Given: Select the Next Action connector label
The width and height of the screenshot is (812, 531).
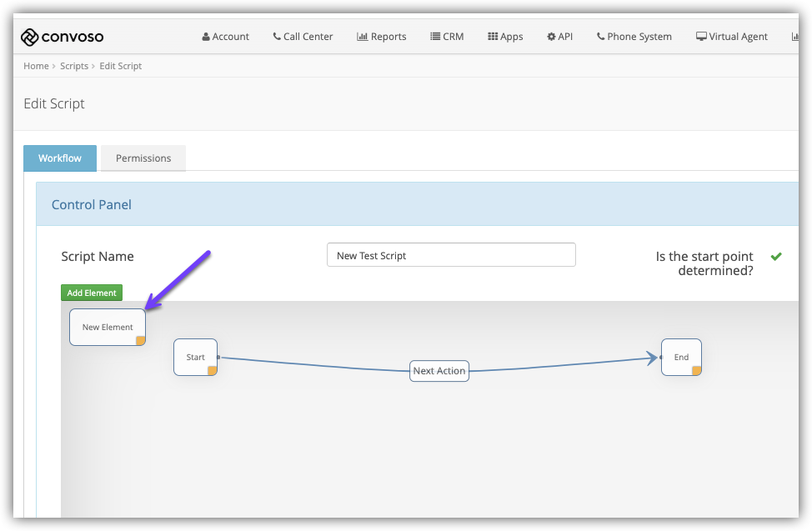Looking at the screenshot, I should click(x=439, y=371).
